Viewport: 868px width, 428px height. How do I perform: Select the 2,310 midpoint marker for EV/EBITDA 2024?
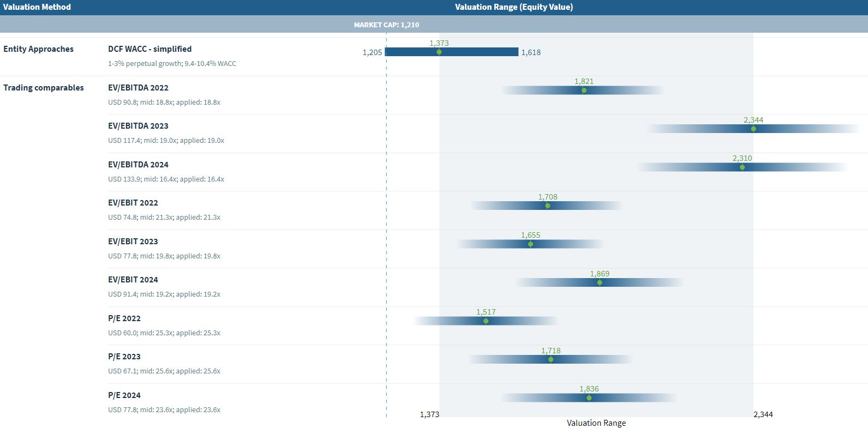(742, 167)
